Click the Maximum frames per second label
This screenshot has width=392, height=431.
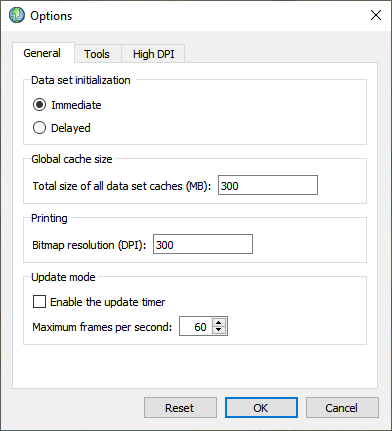[102, 327]
